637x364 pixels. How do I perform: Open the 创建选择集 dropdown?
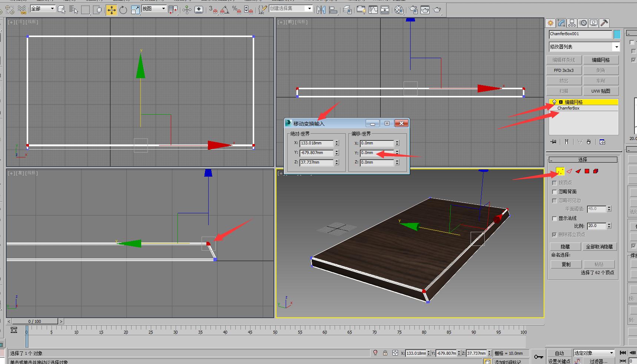[309, 9]
